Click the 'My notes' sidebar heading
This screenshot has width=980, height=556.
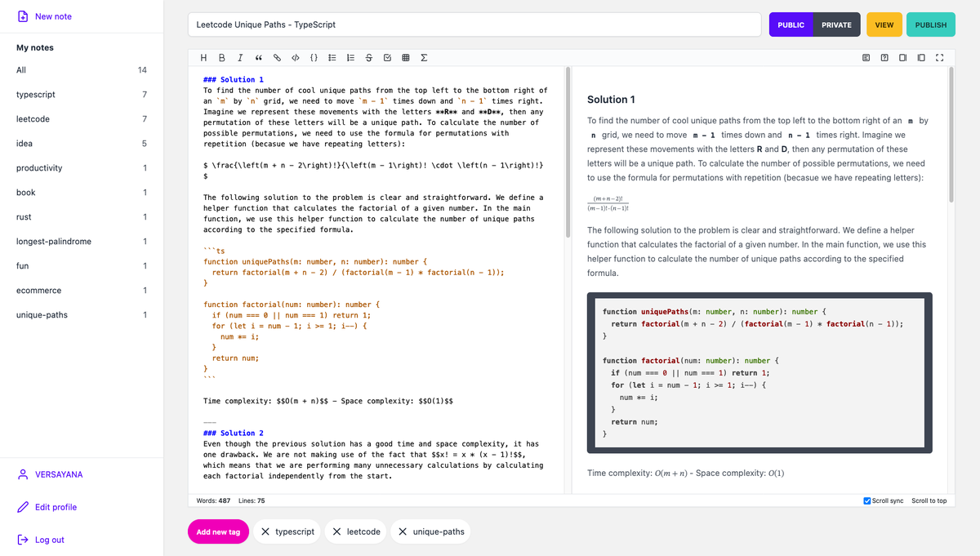click(35, 47)
